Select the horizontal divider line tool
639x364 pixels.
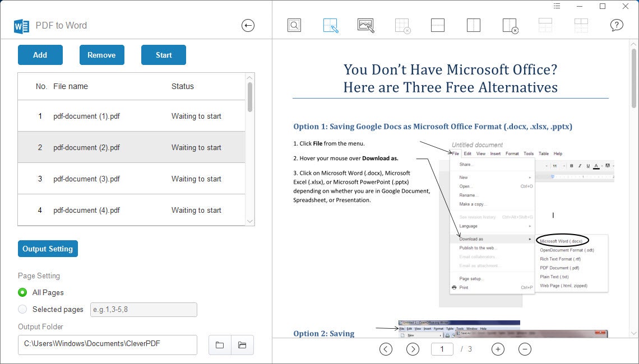point(438,25)
